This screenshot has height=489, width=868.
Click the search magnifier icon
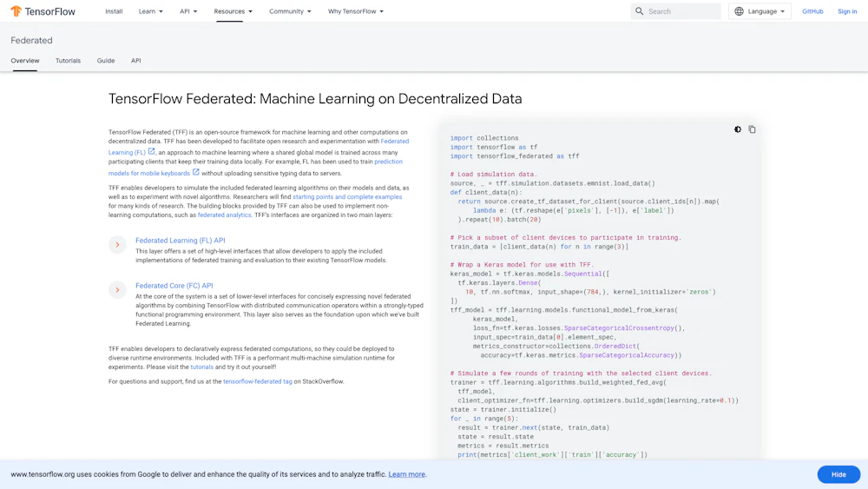[x=640, y=11]
